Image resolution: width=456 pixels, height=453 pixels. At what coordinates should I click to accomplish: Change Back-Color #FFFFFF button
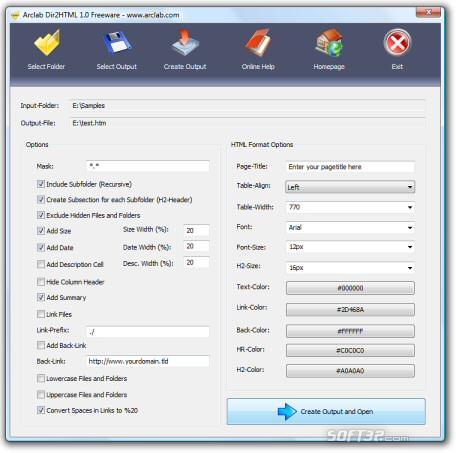tap(350, 331)
